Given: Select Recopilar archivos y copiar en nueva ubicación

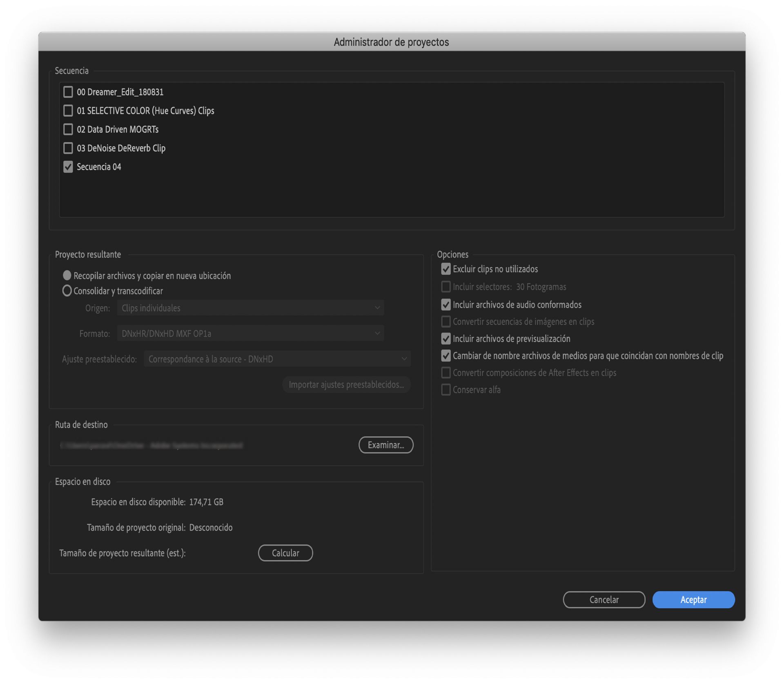Looking at the screenshot, I should 67,275.
